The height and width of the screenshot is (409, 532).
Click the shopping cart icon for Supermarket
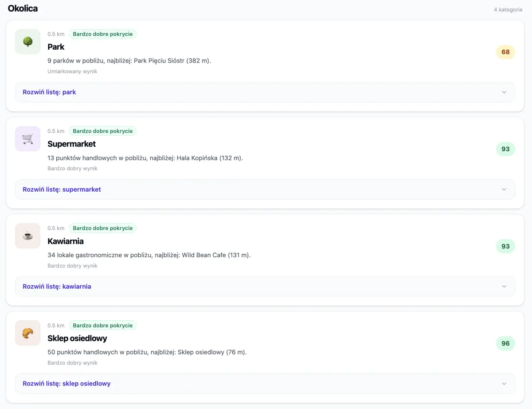tap(27, 139)
